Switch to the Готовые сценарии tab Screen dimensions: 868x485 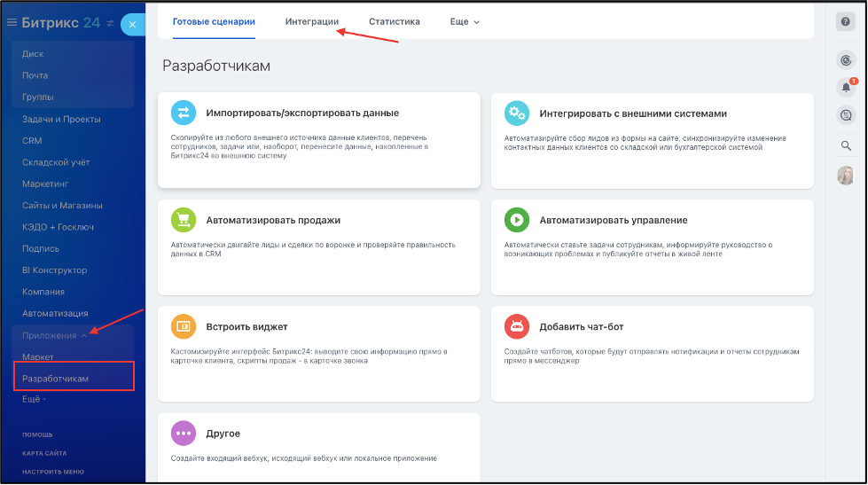coord(214,21)
